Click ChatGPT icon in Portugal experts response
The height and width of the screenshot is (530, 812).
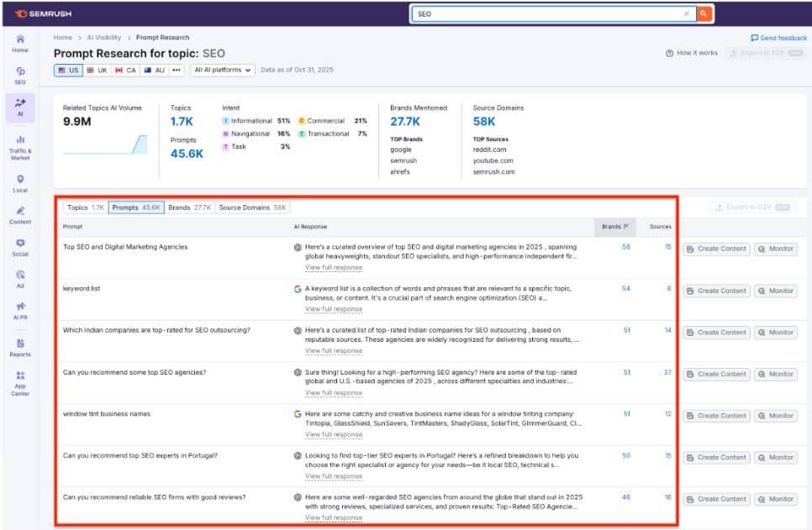pyautogui.click(x=298, y=456)
